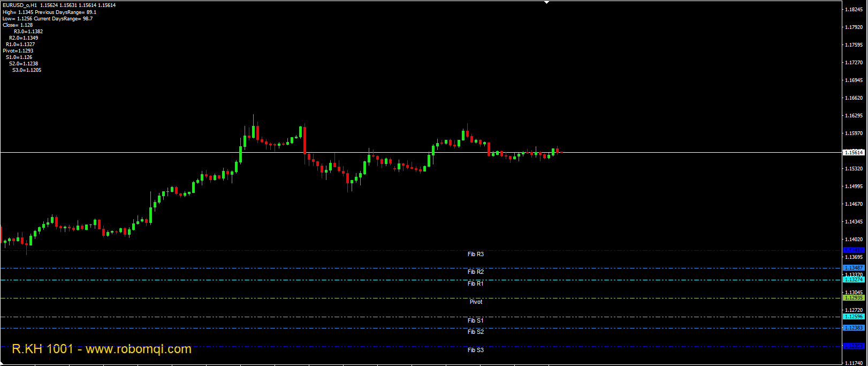868x366 pixels.
Task: Click 1.18245 on the price scale
Action: coord(854,10)
